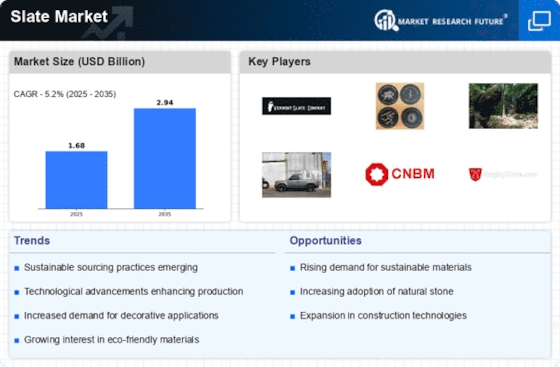Image resolution: width=560 pixels, height=367 pixels.
Task: Click the copy/expand icon in top-right corner
Action: (539, 21)
